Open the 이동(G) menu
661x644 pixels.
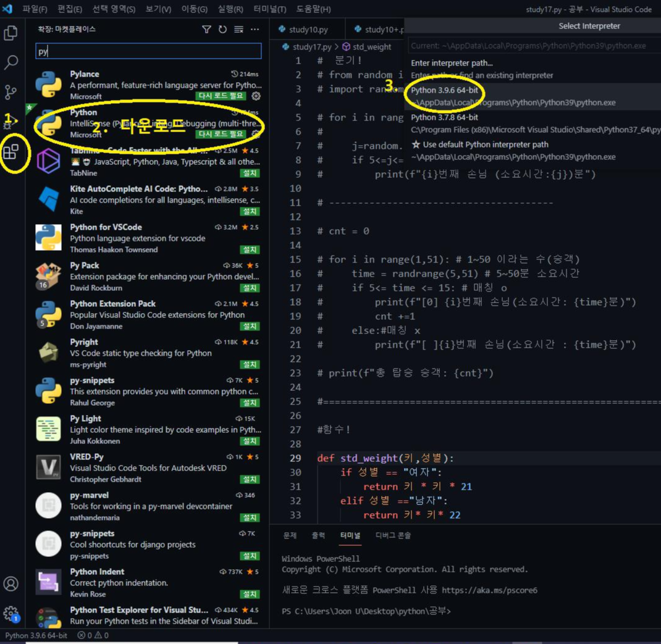pyautogui.click(x=195, y=9)
